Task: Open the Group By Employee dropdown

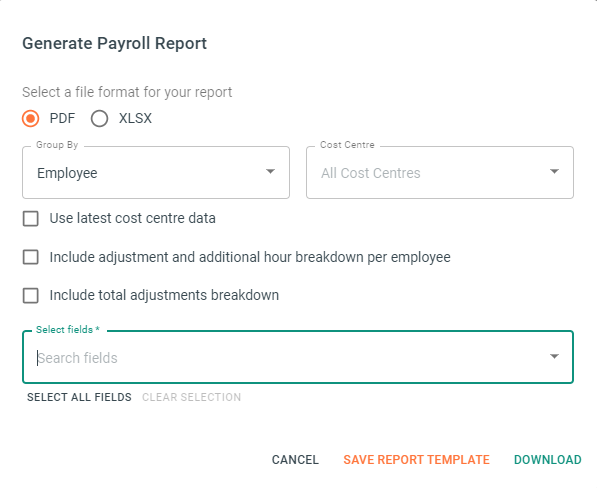Action: [x=156, y=172]
